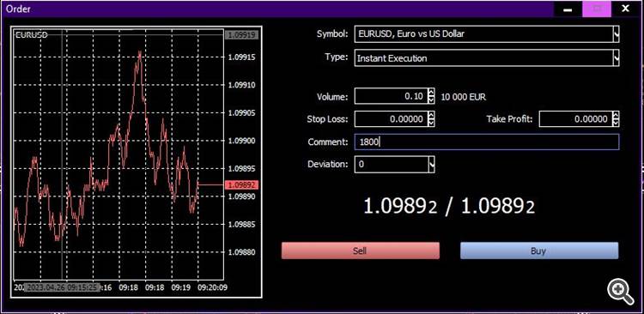Image resolution: width=644 pixels, height=314 pixels.
Task: Focus the Comment field containing 1800
Action: tap(487, 142)
